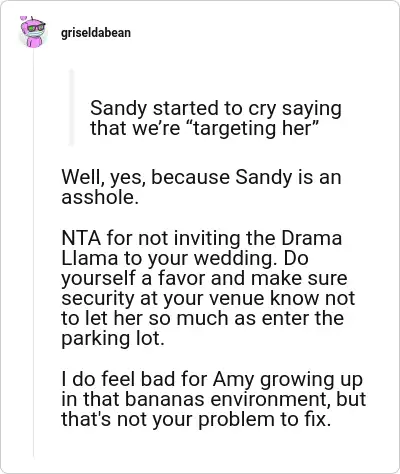Viewport: 400px width, 474px height.
Task: Click the word "asshole."
Action: tap(100, 197)
